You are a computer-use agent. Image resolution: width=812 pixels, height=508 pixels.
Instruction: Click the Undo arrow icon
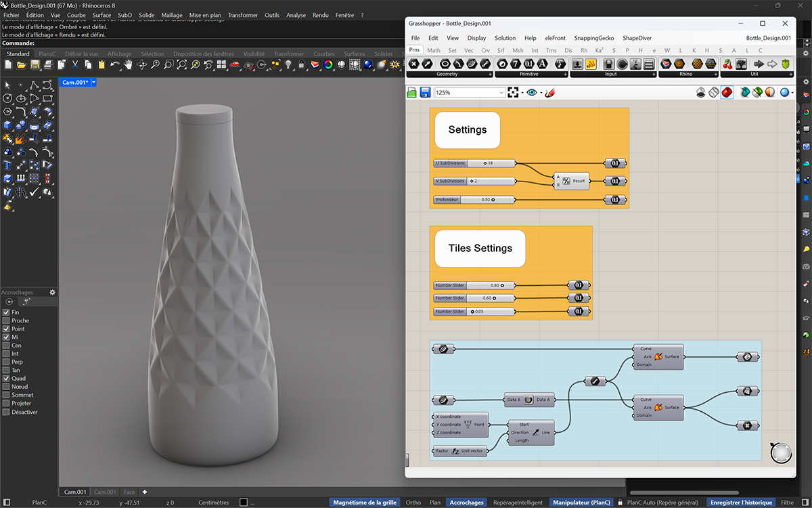pos(116,64)
